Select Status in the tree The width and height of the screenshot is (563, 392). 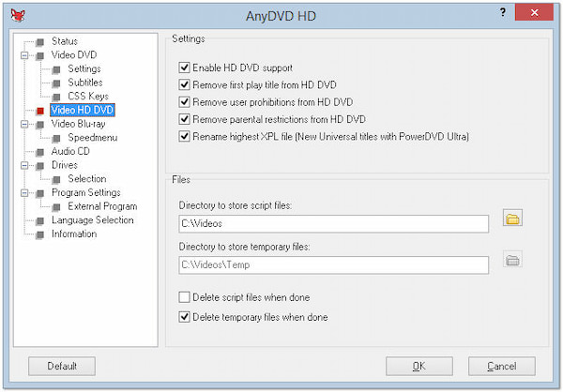tap(65, 41)
